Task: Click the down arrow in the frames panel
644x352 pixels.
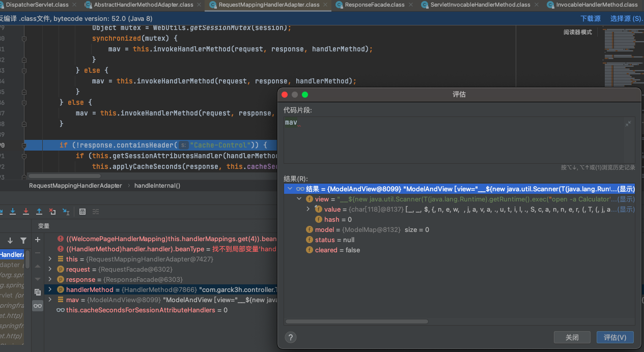Action: pyautogui.click(x=10, y=240)
